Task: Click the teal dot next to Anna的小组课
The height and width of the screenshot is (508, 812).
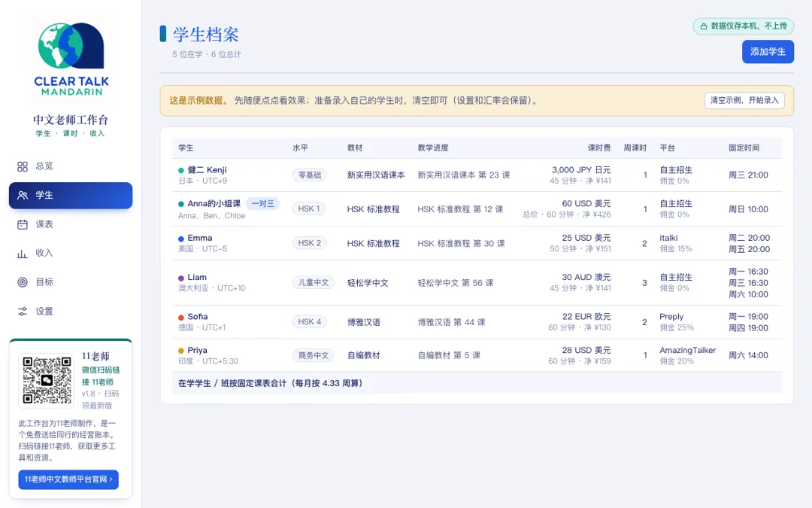Action: pyautogui.click(x=181, y=204)
